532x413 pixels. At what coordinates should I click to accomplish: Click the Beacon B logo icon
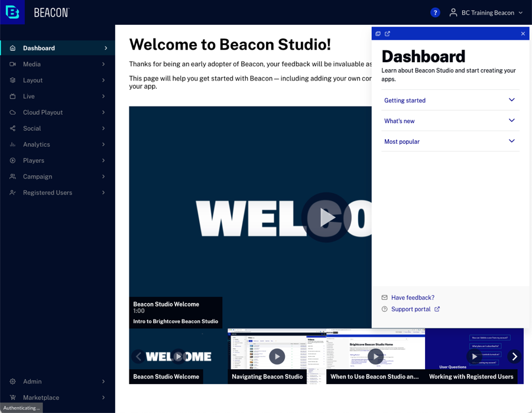(x=12, y=12)
